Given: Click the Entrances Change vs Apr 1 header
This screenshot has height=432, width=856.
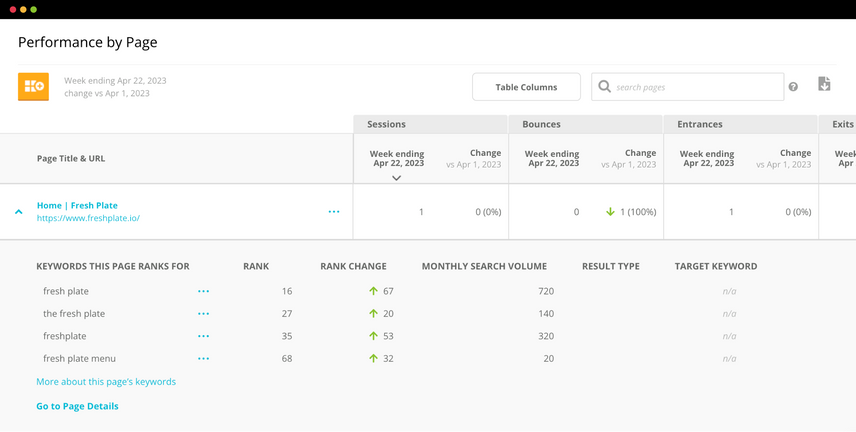Looking at the screenshot, I should coord(784,158).
